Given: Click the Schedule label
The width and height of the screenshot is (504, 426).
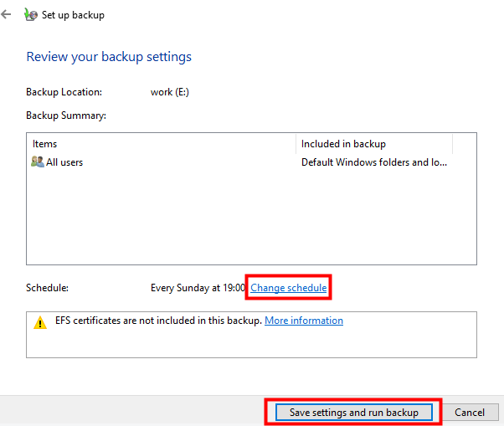Looking at the screenshot, I should coord(47,288).
